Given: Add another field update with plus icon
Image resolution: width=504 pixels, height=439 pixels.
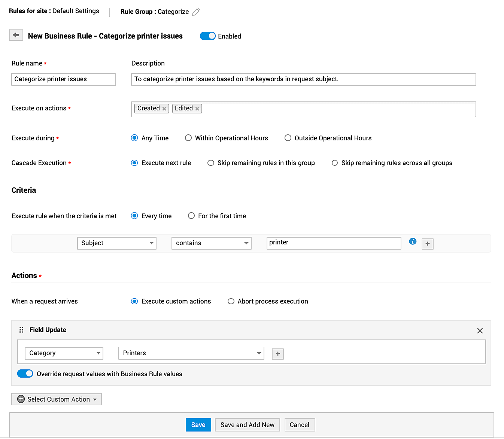Looking at the screenshot, I should 277,354.
